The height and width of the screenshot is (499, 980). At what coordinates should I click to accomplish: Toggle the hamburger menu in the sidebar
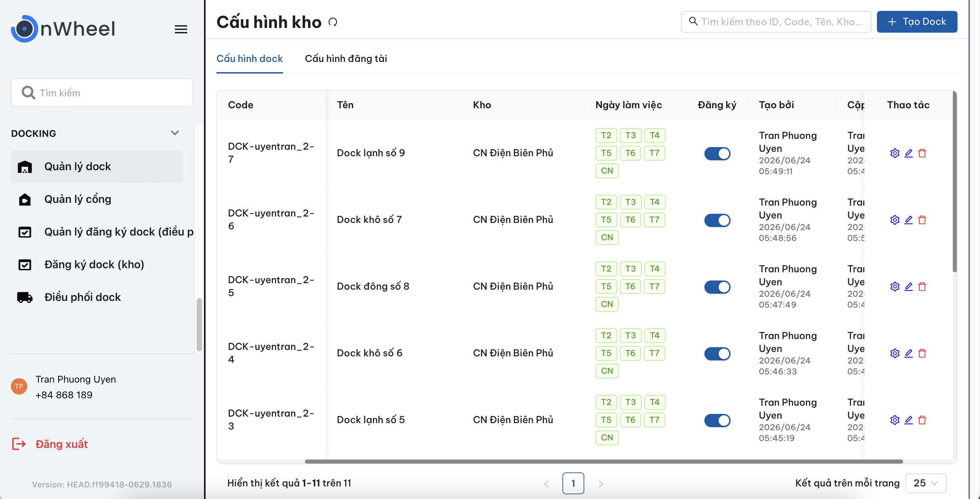(181, 29)
